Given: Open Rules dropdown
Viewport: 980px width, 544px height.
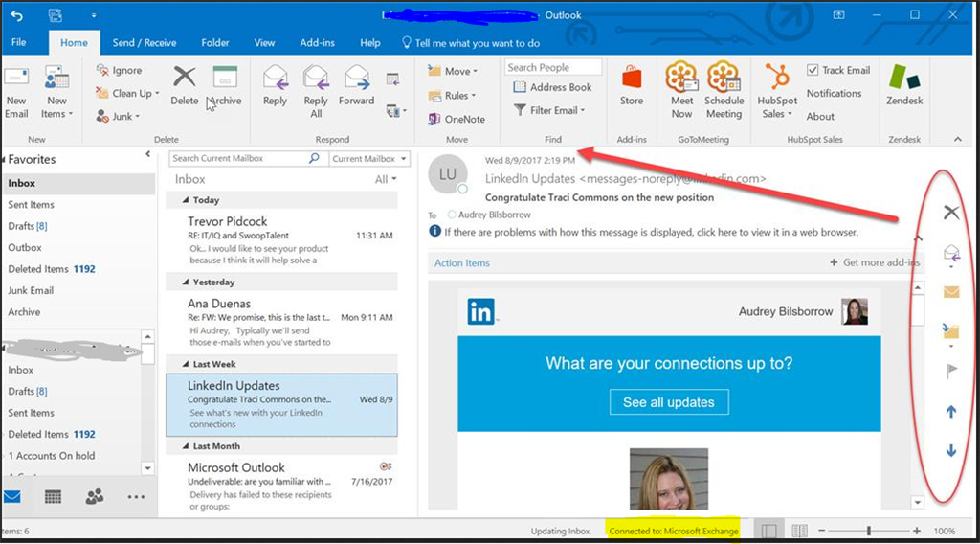Looking at the screenshot, I should point(452,96).
